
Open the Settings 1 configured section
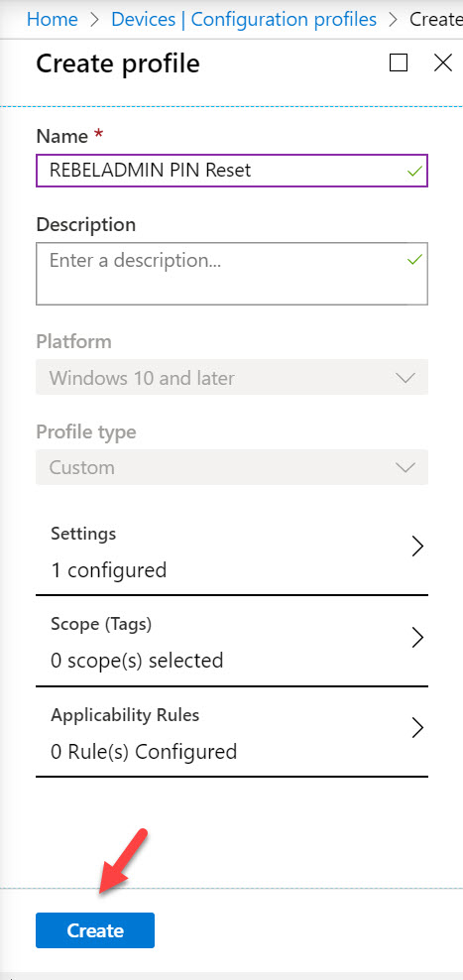pyautogui.click(x=232, y=551)
